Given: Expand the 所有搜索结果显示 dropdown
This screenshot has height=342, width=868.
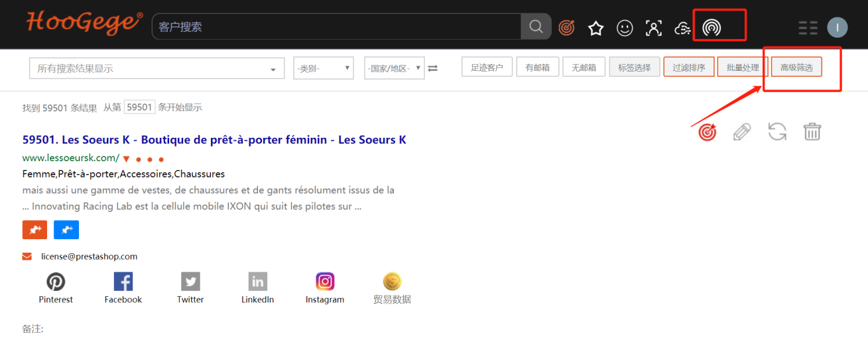Looking at the screenshot, I should coord(156,68).
